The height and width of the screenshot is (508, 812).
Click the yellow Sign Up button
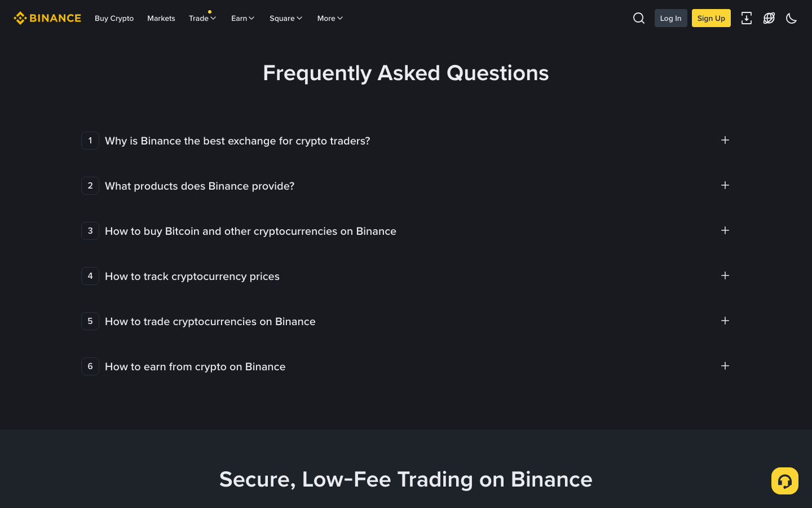click(711, 18)
